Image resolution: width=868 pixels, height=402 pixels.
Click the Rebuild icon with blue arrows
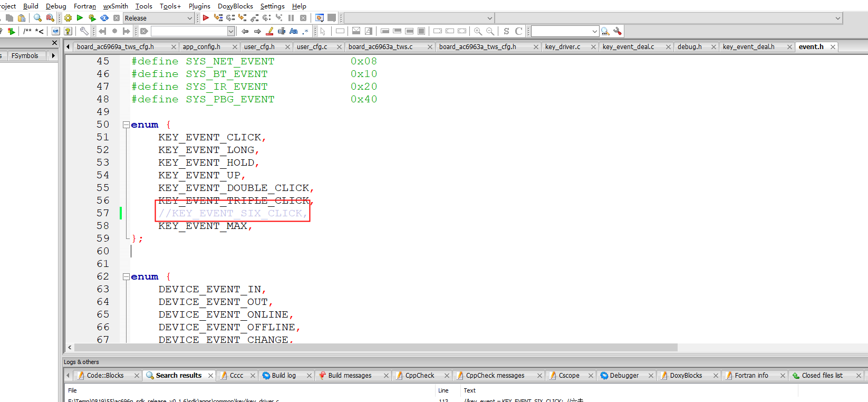pyautogui.click(x=104, y=18)
